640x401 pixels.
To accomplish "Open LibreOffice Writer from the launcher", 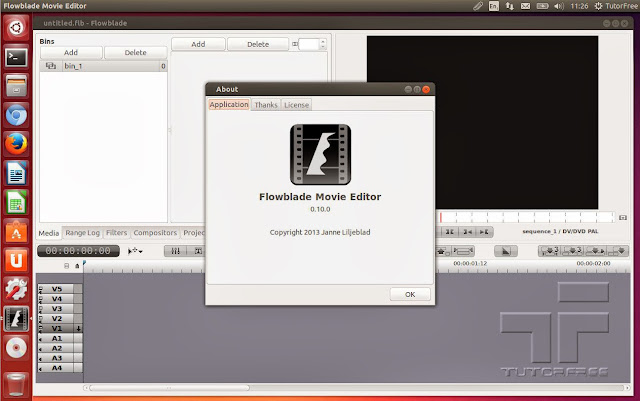I will (x=16, y=174).
